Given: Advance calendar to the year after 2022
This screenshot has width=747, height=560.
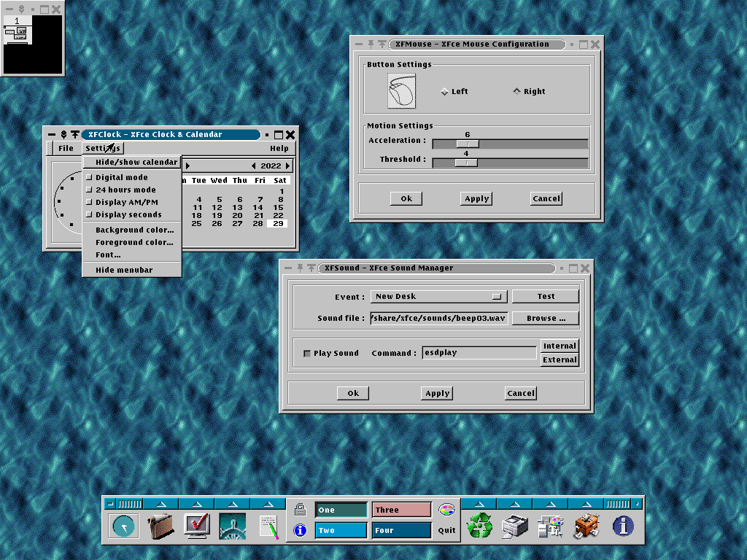Looking at the screenshot, I should click(x=287, y=166).
